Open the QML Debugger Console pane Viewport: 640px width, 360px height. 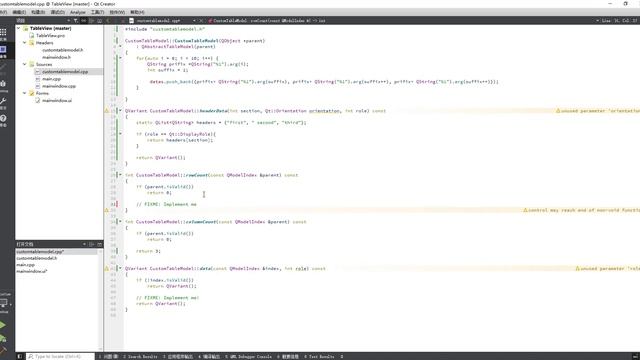point(249,357)
